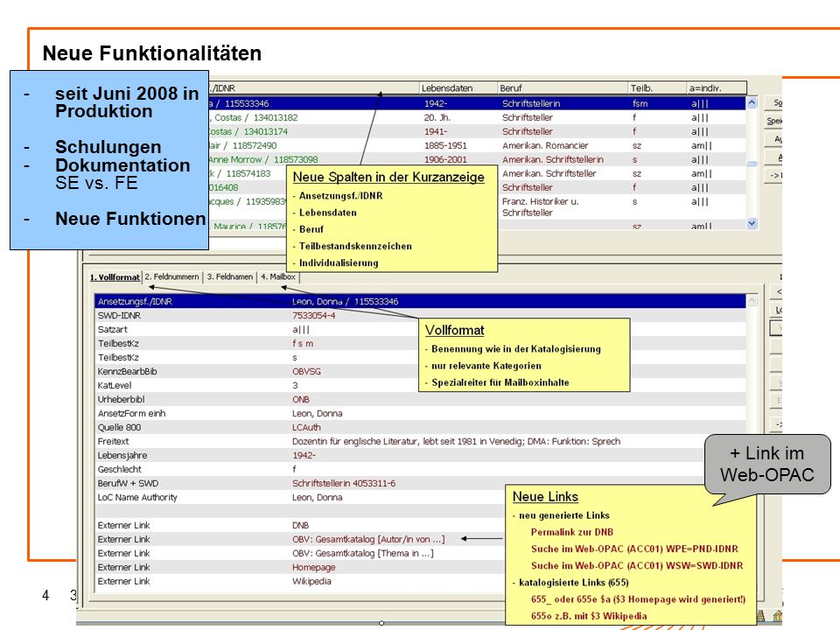Click the '1885-1951' Lebensdaten cell
840x630 pixels.
coord(445,145)
